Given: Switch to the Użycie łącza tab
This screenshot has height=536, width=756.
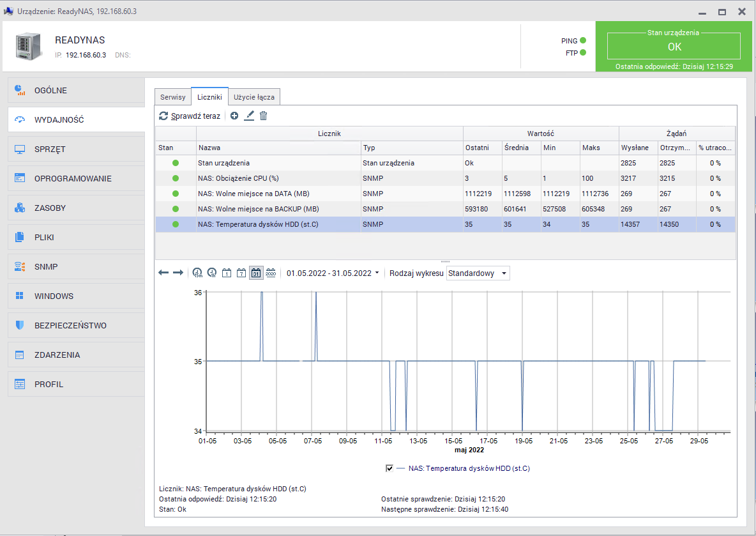Looking at the screenshot, I should 254,97.
